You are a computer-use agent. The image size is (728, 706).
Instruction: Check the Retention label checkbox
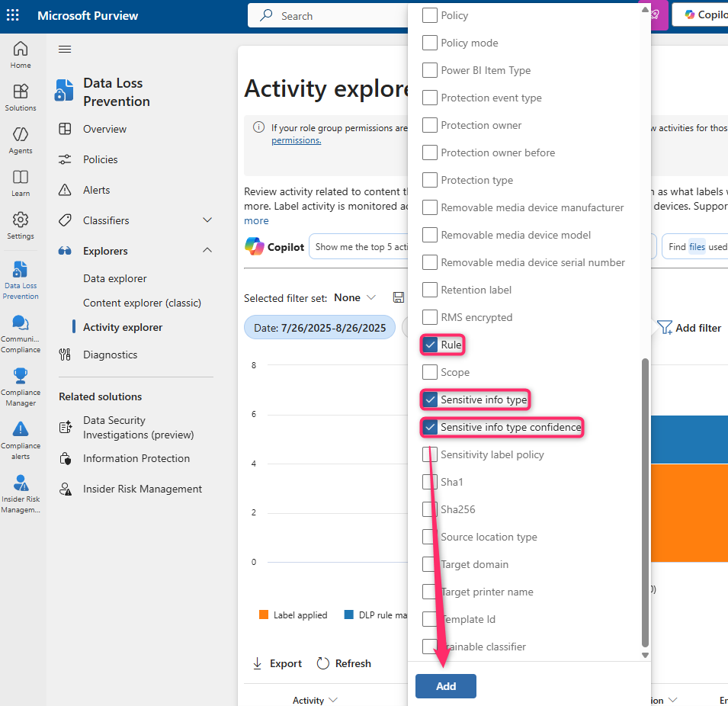click(430, 290)
